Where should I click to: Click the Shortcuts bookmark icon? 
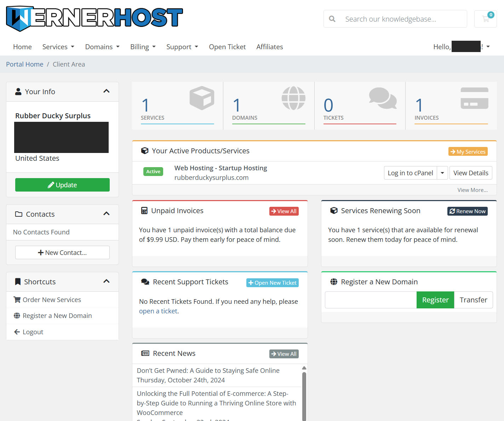coord(18,282)
